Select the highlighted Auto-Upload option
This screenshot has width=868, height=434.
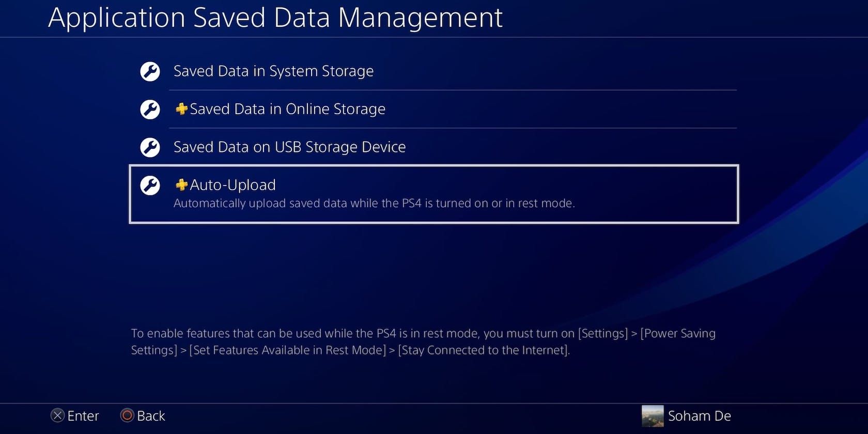tap(434, 194)
